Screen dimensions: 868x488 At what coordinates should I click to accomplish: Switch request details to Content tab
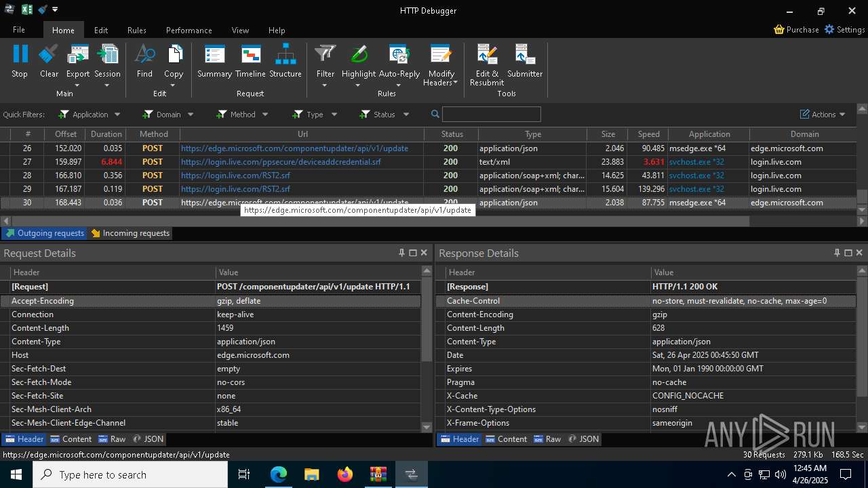coord(71,439)
